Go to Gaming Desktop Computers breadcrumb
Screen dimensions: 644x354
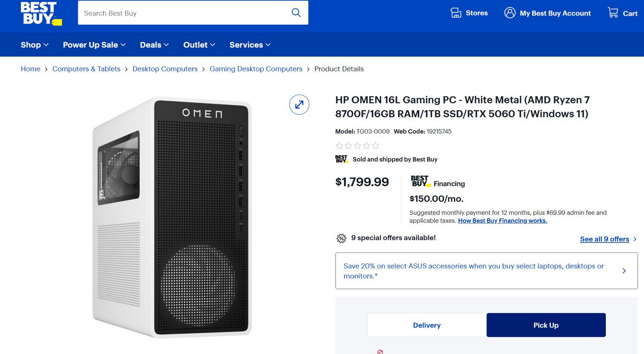coord(256,69)
